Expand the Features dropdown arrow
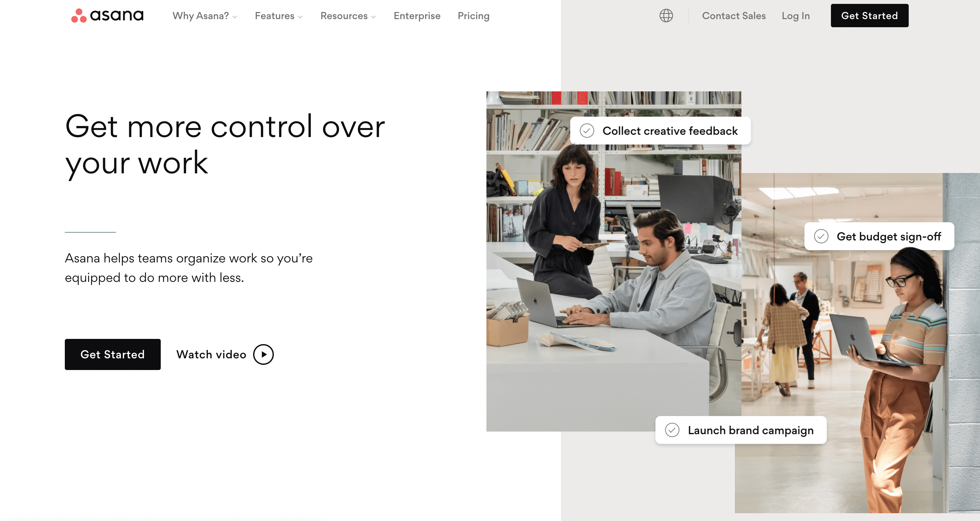This screenshot has height=521, width=980. [300, 17]
